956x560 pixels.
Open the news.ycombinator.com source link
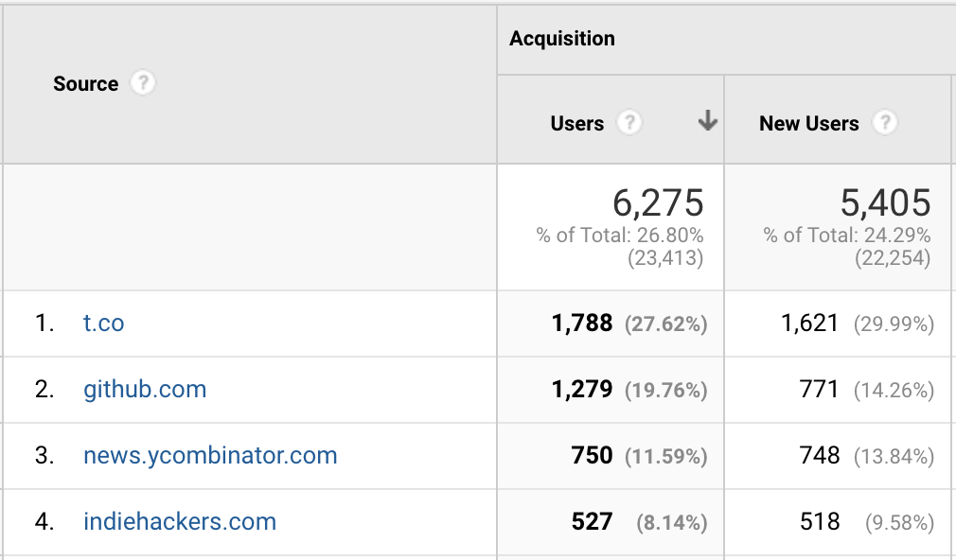pyautogui.click(x=210, y=456)
